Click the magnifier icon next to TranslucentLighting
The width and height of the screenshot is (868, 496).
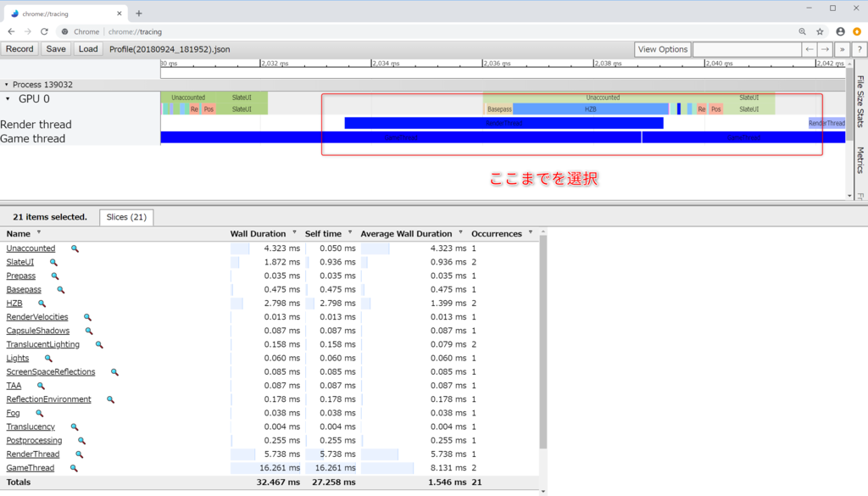99,345
